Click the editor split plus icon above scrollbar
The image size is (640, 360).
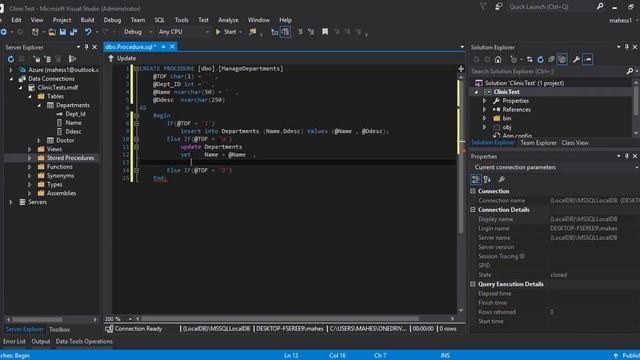[461, 69]
